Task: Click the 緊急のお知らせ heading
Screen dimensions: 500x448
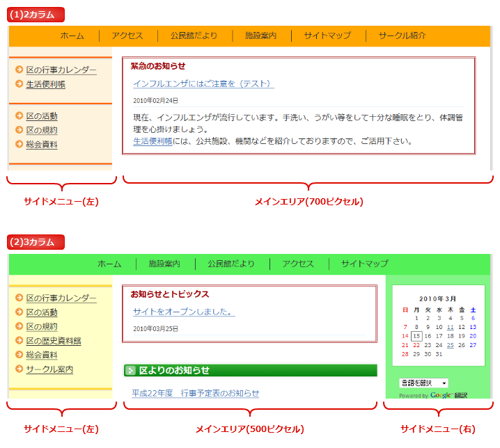Action: 158,66
